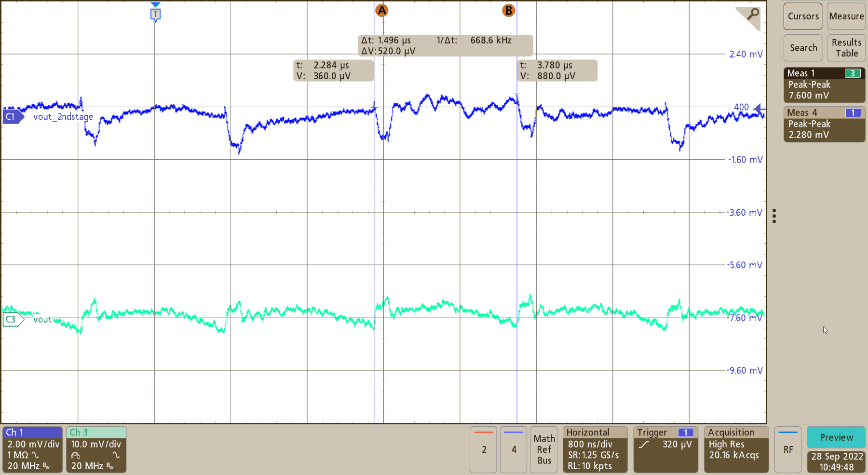Screen dimensions: 868x475
Task: Open the Trigger settings badge
Action: pyautogui.click(x=665, y=449)
